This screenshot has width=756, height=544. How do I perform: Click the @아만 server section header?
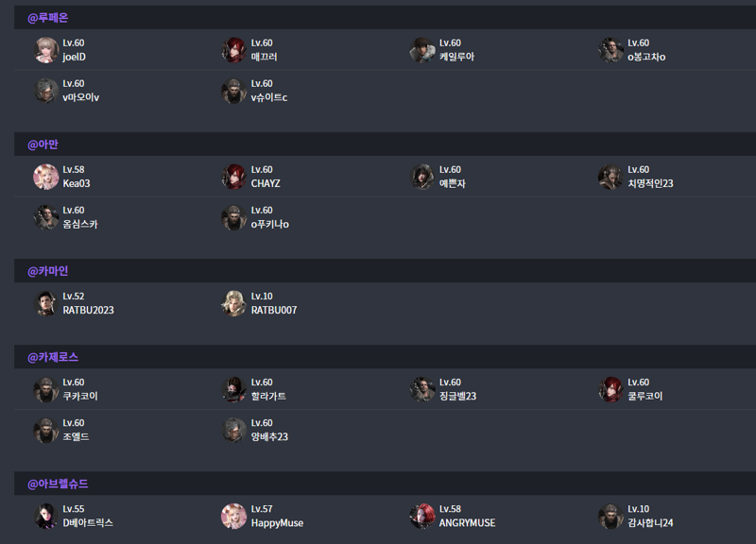click(43, 144)
